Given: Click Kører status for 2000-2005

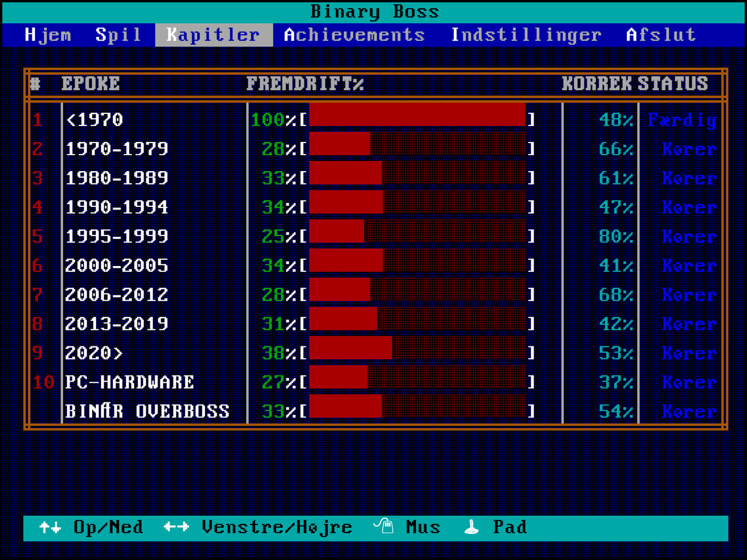Looking at the screenshot, I should tap(689, 265).
